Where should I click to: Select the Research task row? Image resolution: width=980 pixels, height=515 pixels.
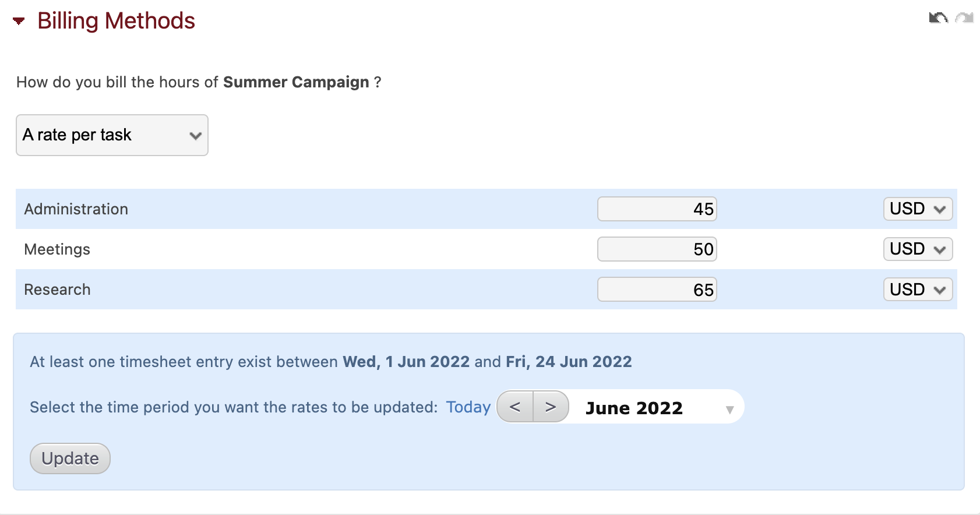[487, 290]
